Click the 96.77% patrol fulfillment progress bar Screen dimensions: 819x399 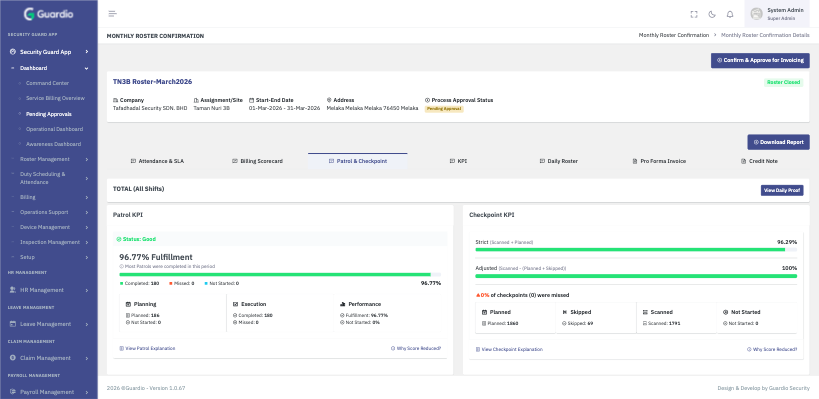click(280, 274)
